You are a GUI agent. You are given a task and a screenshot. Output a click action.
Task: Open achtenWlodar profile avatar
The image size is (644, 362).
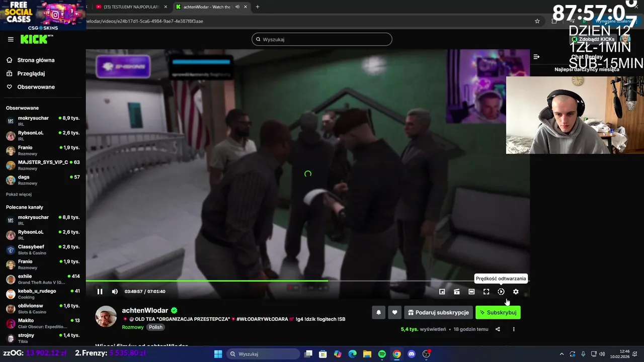[106, 316]
